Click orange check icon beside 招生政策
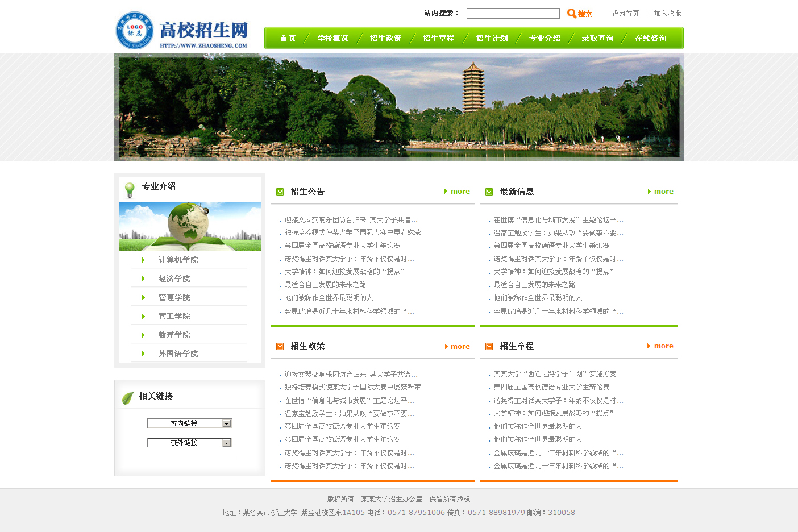This screenshot has width=798, height=532. (x=280, y=346)
